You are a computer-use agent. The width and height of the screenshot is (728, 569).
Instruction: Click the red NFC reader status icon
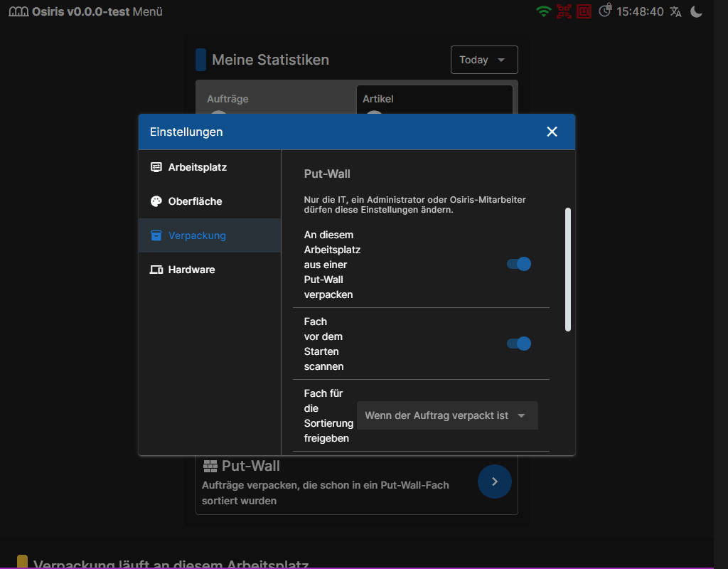click(x=584, y=11)
